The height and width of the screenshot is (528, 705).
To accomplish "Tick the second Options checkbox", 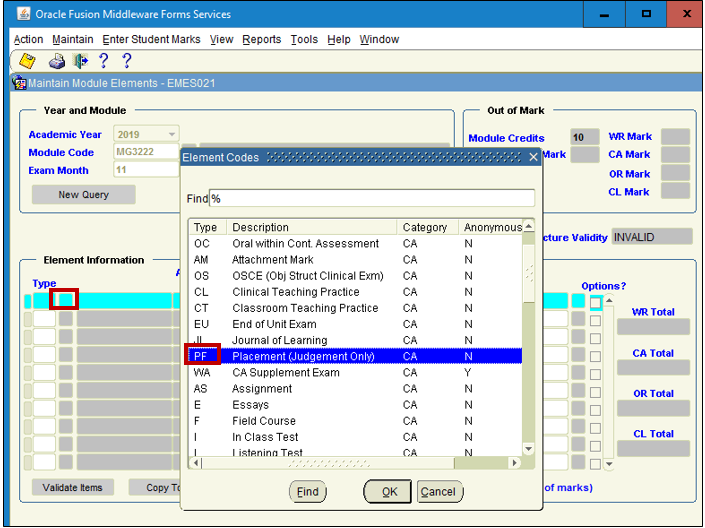I will tap(596, 320).
